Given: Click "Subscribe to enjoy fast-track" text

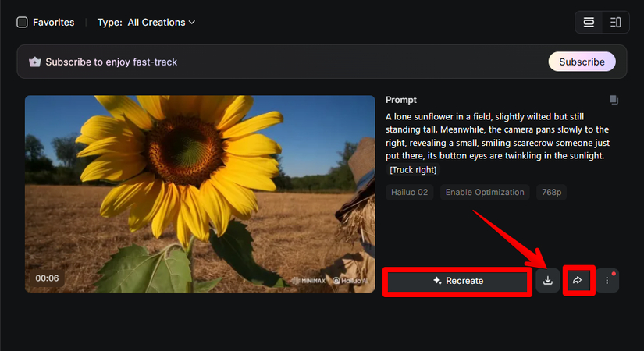Looking at the screenshot, I should click(112, 62).
